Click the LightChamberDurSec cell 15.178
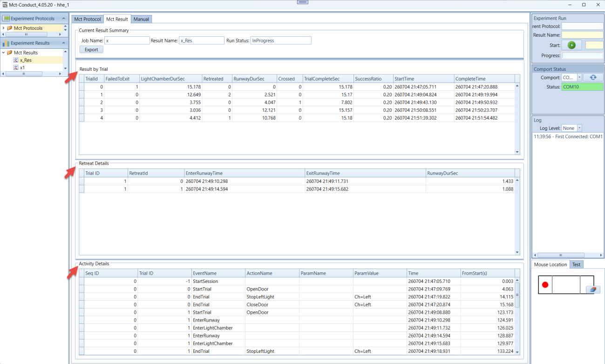 tap(170, 87)
